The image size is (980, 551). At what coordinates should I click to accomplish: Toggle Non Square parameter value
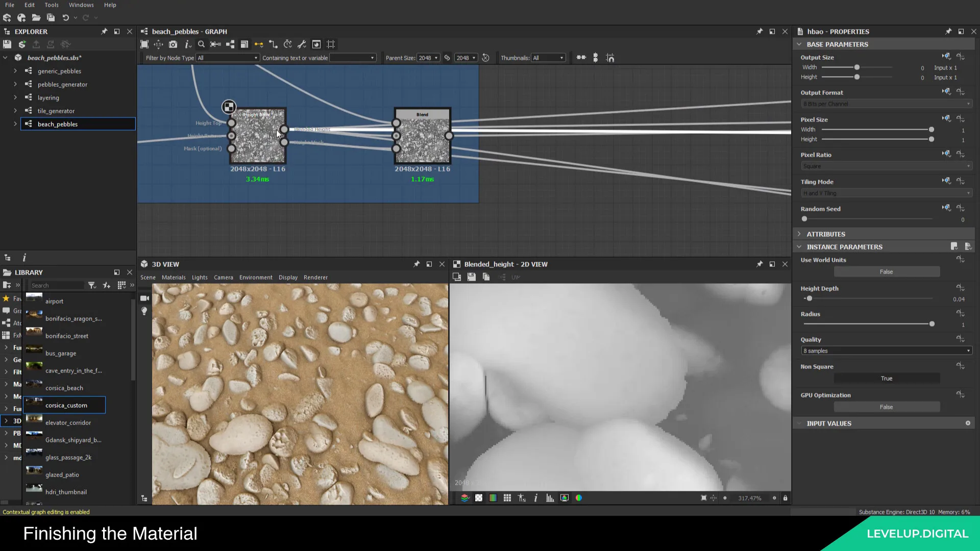pos(886,378)
